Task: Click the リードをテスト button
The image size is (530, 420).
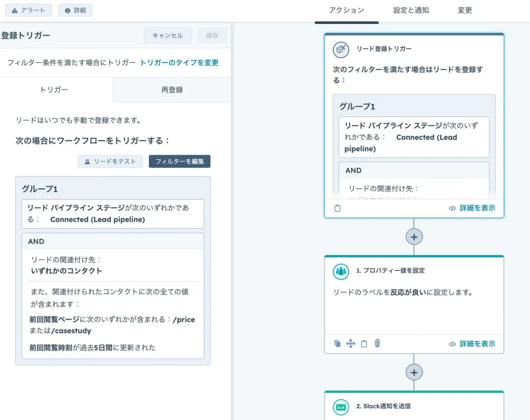Action: [110, 161]
